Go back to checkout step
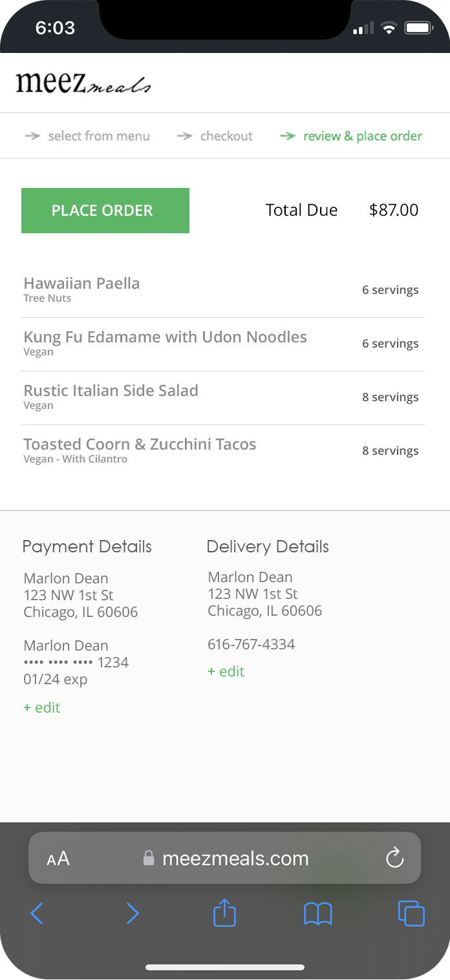This screenshot has width=450, height=980. click(226, 136)
